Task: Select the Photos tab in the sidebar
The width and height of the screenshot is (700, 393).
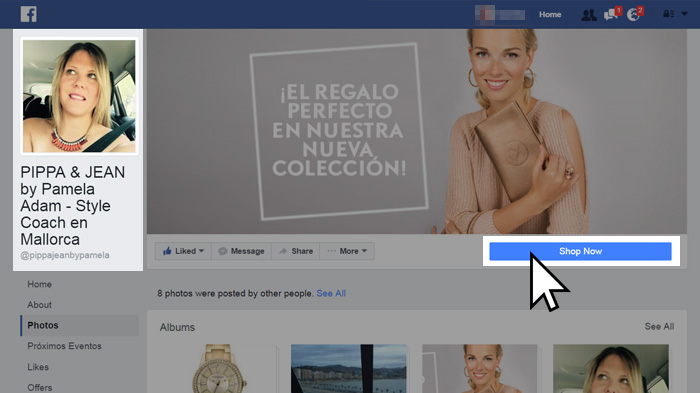Action: [x=79, y=326]
